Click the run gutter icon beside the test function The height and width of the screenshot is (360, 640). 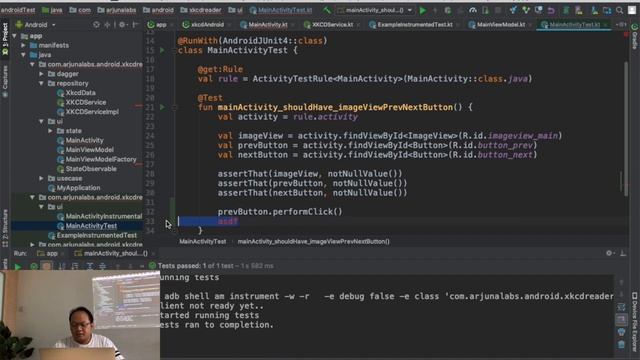click(x=162, y=107)
